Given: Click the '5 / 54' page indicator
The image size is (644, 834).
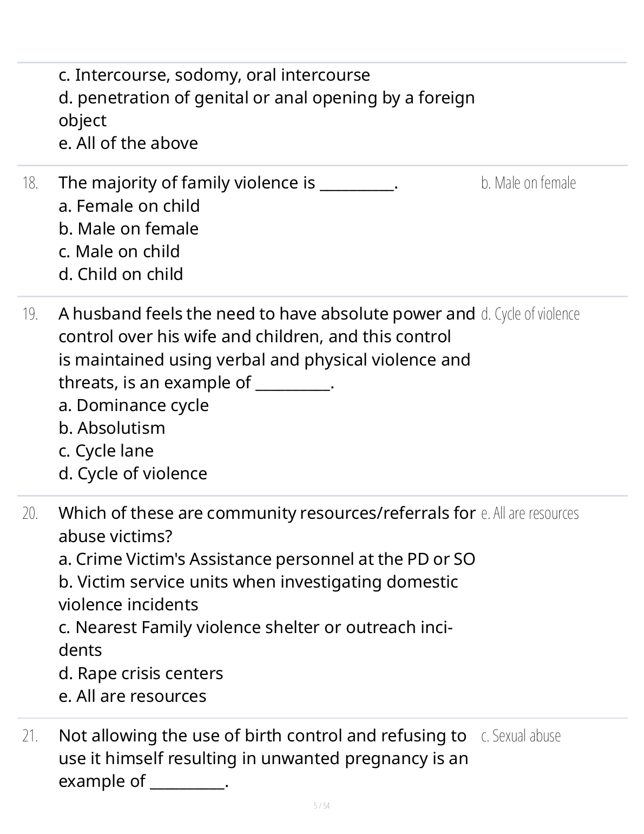Looking at the screenshot, I should click(x=321, y=806).
